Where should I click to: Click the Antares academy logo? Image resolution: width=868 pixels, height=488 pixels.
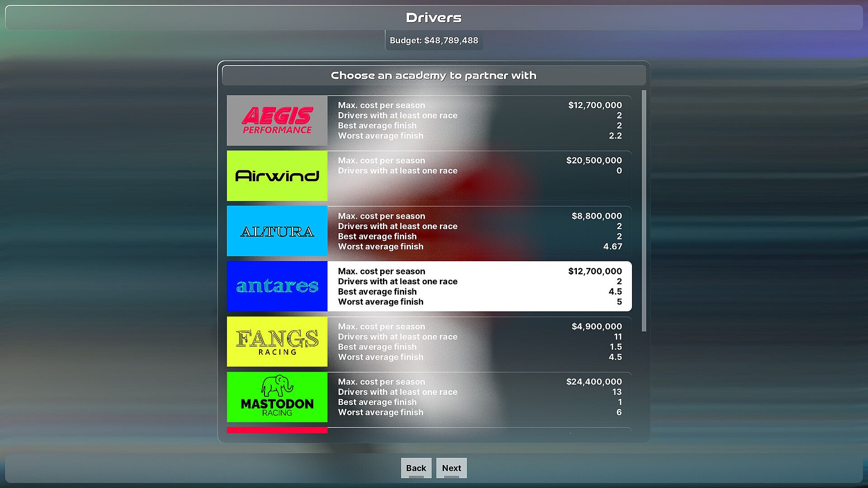pos(277,286)
